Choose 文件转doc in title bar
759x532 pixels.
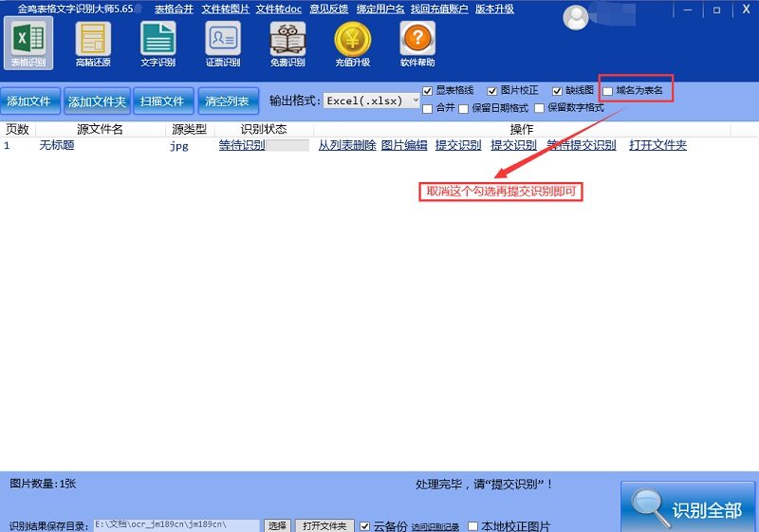coord(279,9)
